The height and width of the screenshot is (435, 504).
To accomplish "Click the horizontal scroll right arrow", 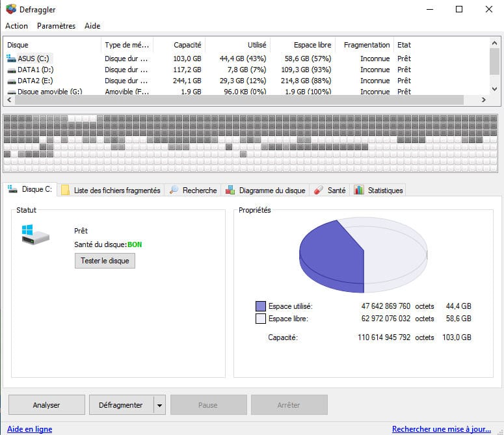I will click(x=483, y=100).
